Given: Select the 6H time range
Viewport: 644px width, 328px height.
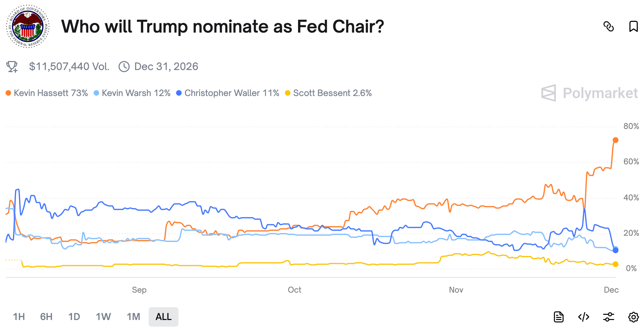Looking at the screenshot, I should [x=46, y=317].
